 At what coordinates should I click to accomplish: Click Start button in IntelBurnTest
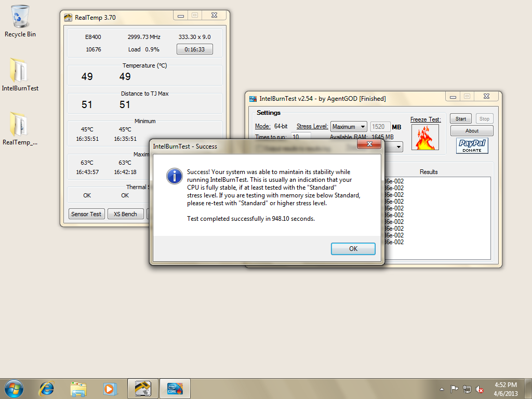(x=461, y=119)
